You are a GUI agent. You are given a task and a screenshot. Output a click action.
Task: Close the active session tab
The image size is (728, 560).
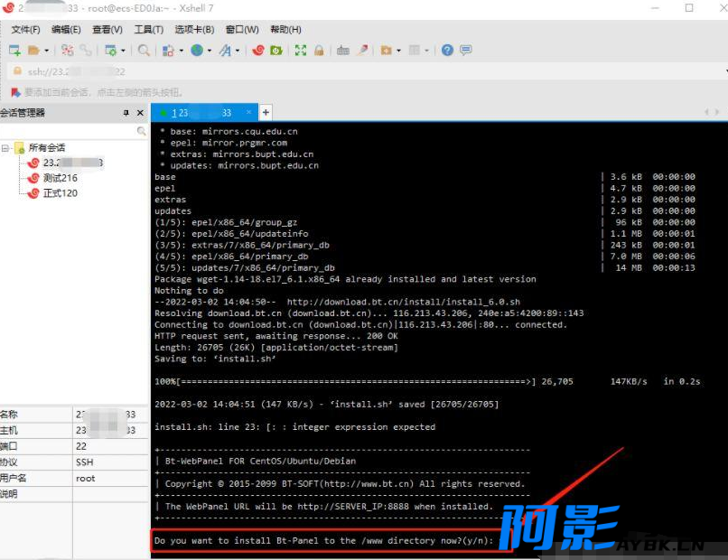[x=249, y=112]
